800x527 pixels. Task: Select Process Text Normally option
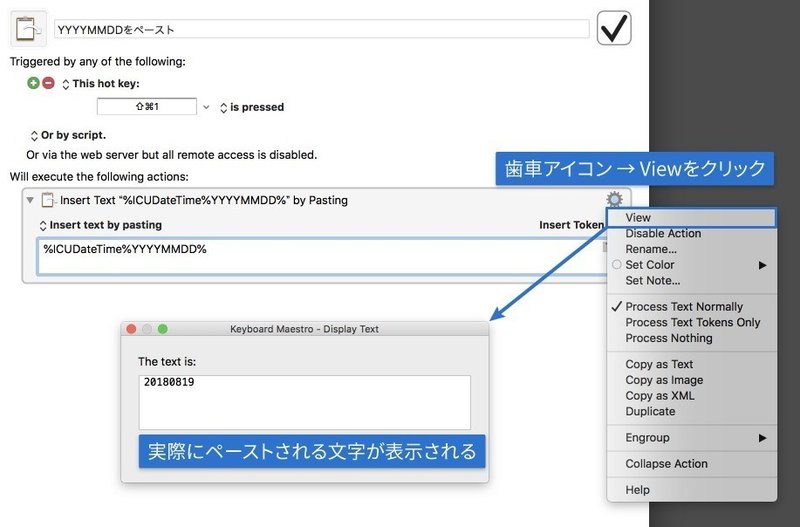point(691,307)
